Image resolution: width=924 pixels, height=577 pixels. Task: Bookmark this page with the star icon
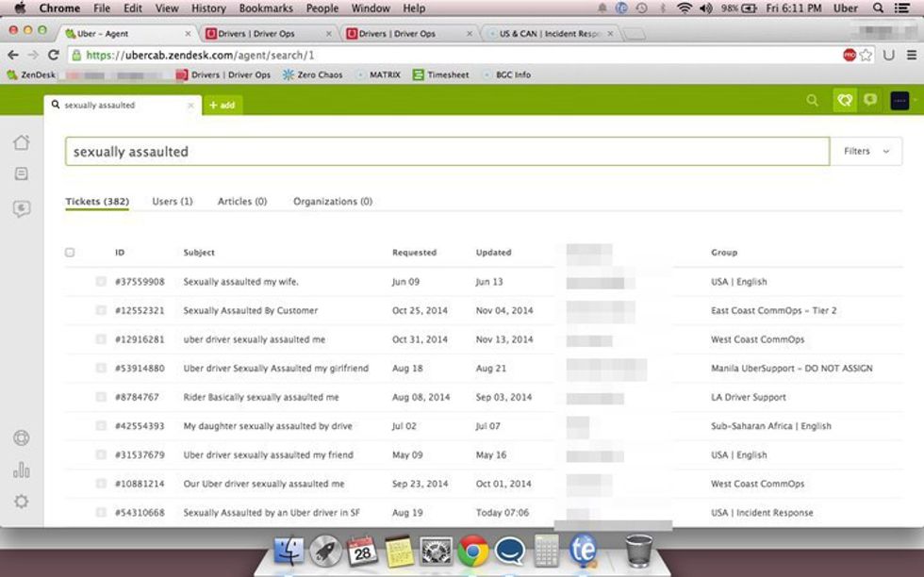(866, 55)
